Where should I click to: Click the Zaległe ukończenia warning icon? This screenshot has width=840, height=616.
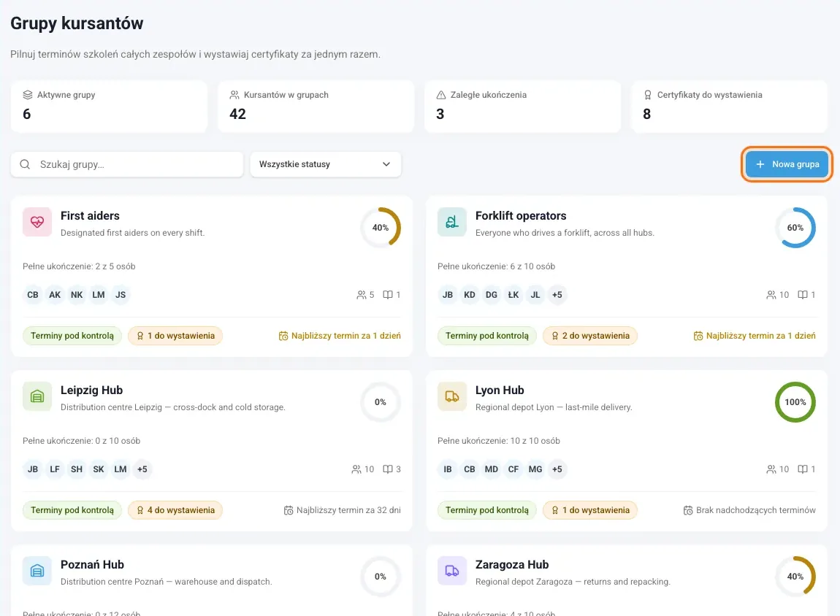tap(441, 95)
